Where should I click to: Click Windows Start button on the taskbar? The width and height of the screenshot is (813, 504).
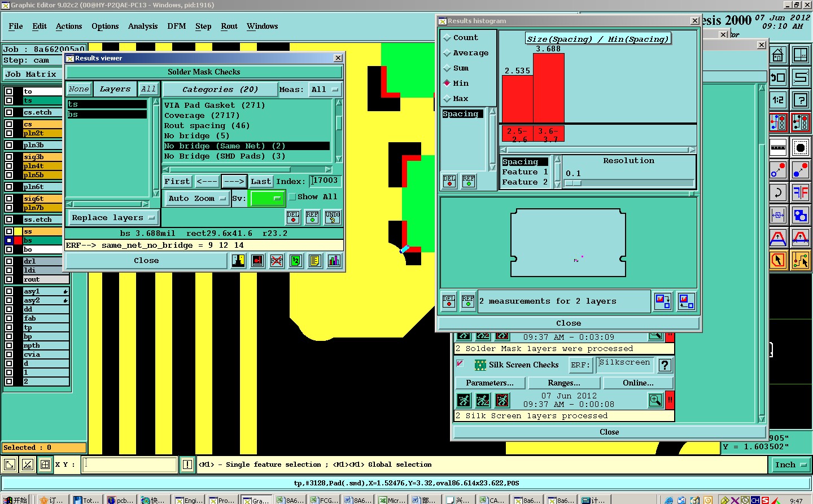(15, 500)
